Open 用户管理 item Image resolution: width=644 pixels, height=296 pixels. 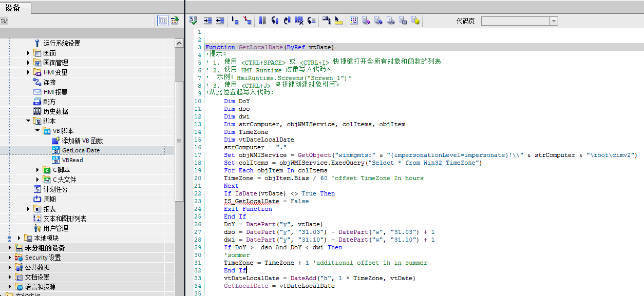point(55,228)
